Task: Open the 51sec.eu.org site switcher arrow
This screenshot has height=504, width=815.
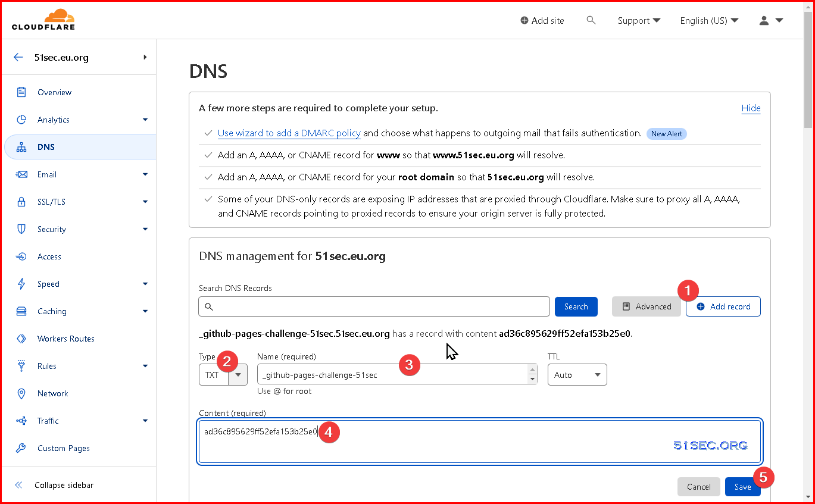Action: (x=145, y=57)
